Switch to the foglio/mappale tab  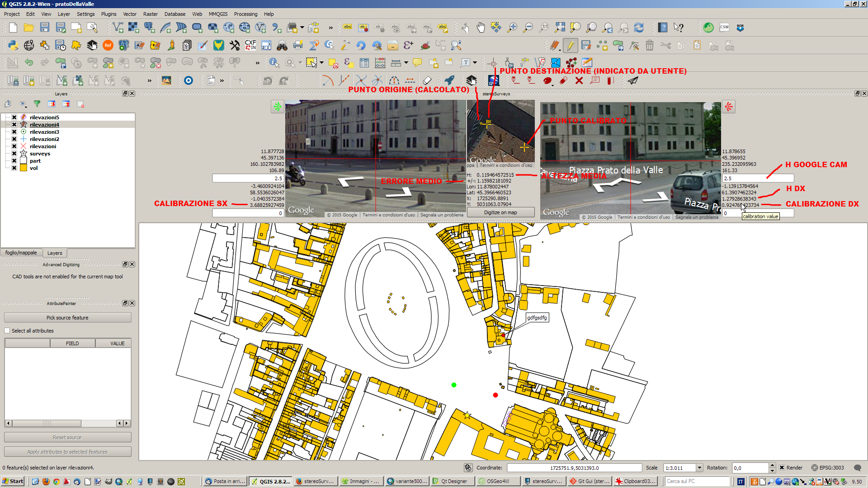[x=21, y=253]
